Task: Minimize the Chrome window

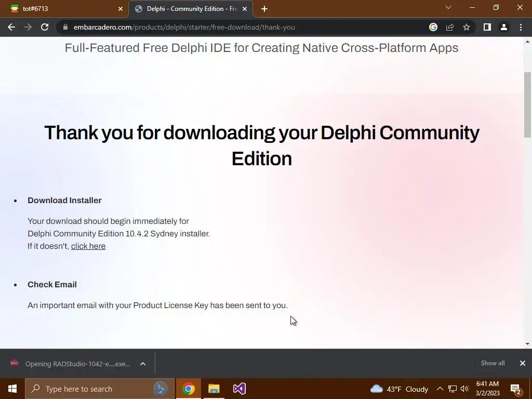Action: coord(472,7)
